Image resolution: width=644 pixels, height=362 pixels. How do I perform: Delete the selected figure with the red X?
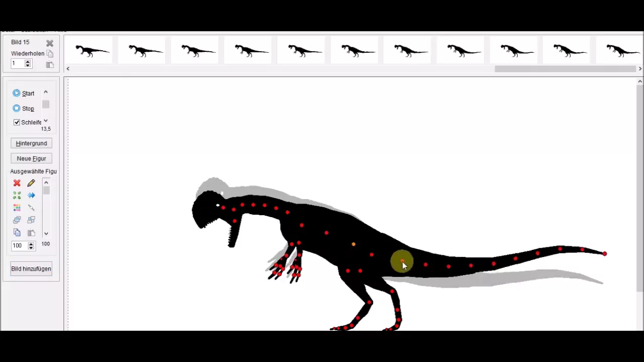[17, 183]
